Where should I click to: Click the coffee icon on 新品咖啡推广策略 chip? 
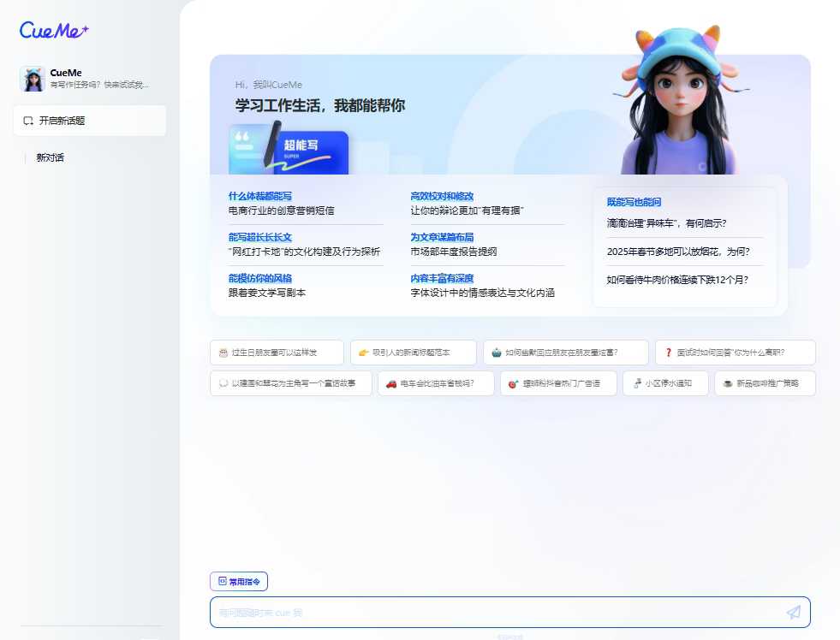726,383
